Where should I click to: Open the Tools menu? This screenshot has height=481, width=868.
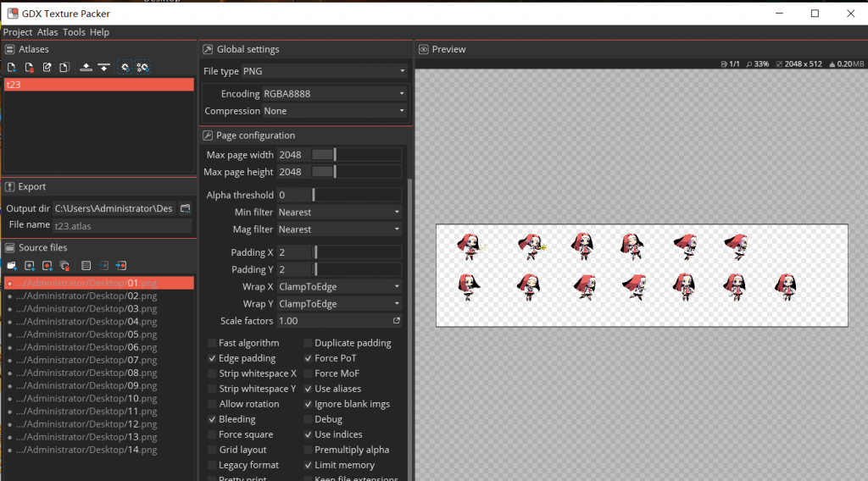point(74,32)
